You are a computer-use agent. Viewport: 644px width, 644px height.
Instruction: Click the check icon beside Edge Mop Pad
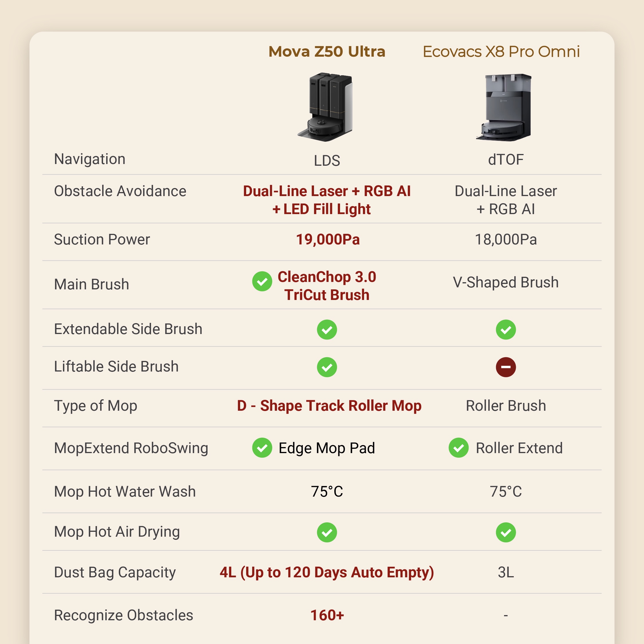click(x=262, y=448)
